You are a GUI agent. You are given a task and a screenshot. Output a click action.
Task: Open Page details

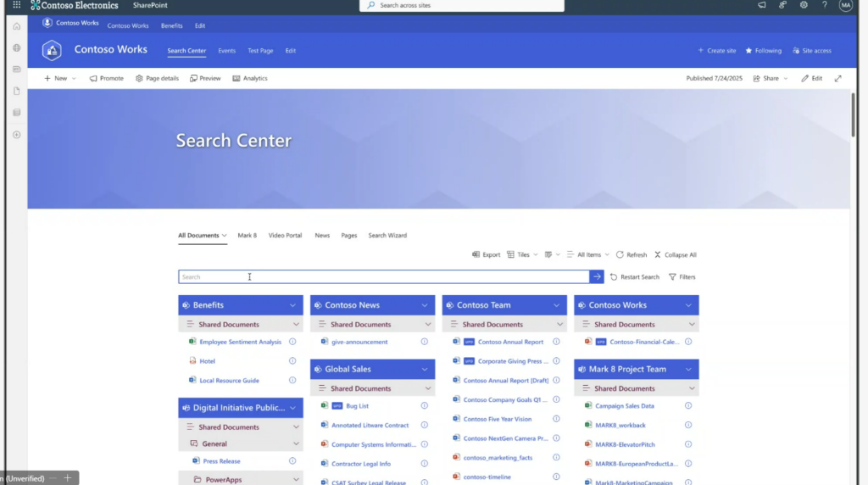pos(157,79)
